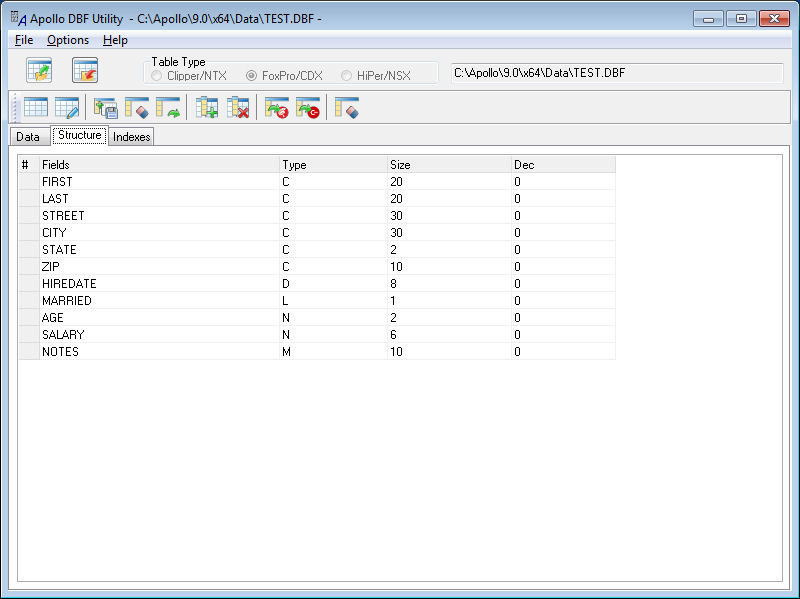Select the NOTES field name
Screen dimensions: 800x599
click(60, 352)
